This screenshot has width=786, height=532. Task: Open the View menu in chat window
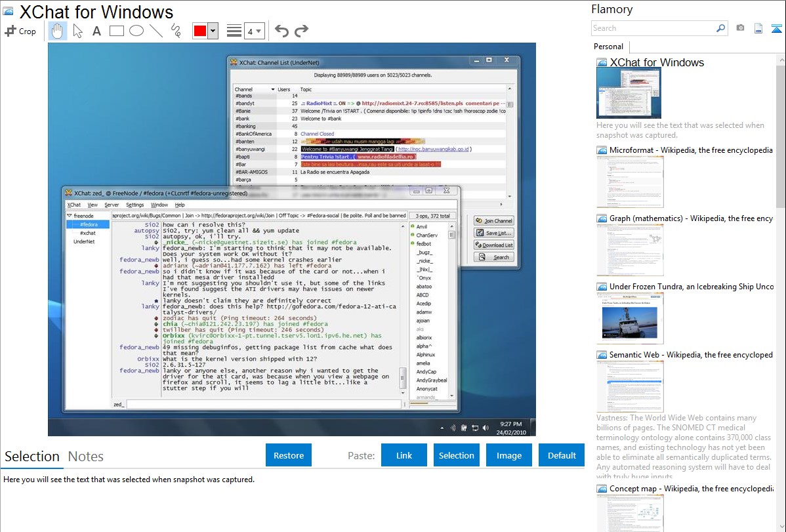click(x=93, y=205)
